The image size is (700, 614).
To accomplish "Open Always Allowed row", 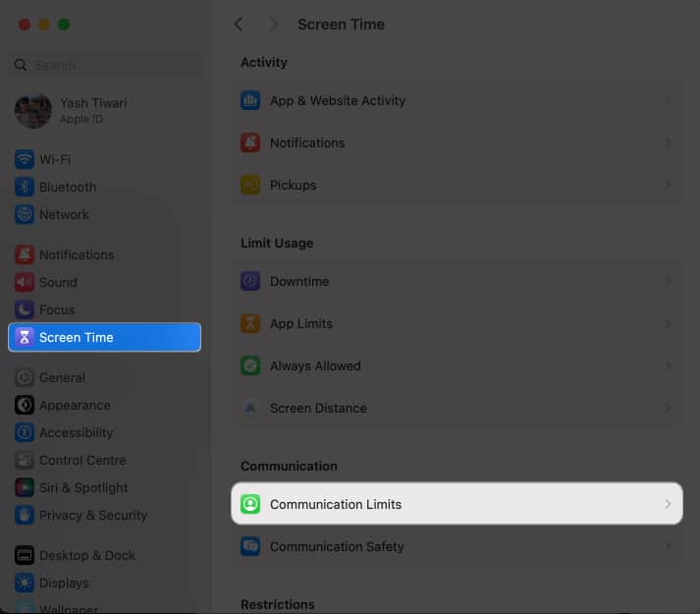I will 457,365.
